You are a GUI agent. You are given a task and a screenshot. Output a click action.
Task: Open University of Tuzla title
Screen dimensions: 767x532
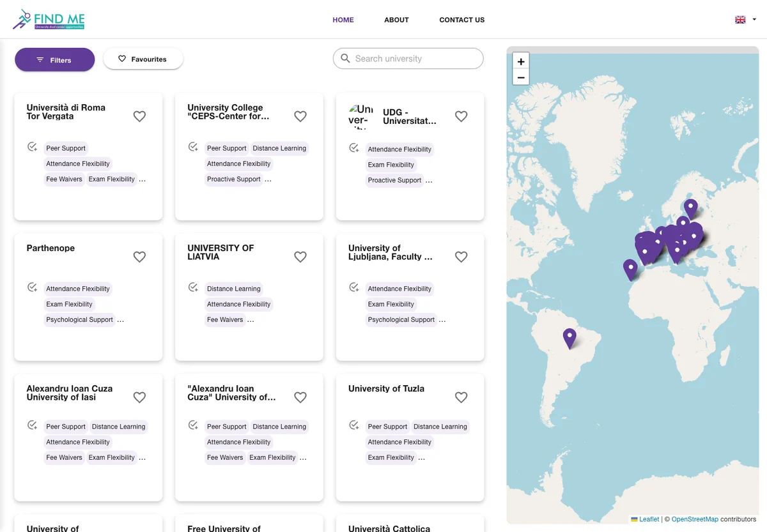click(386, 388)
